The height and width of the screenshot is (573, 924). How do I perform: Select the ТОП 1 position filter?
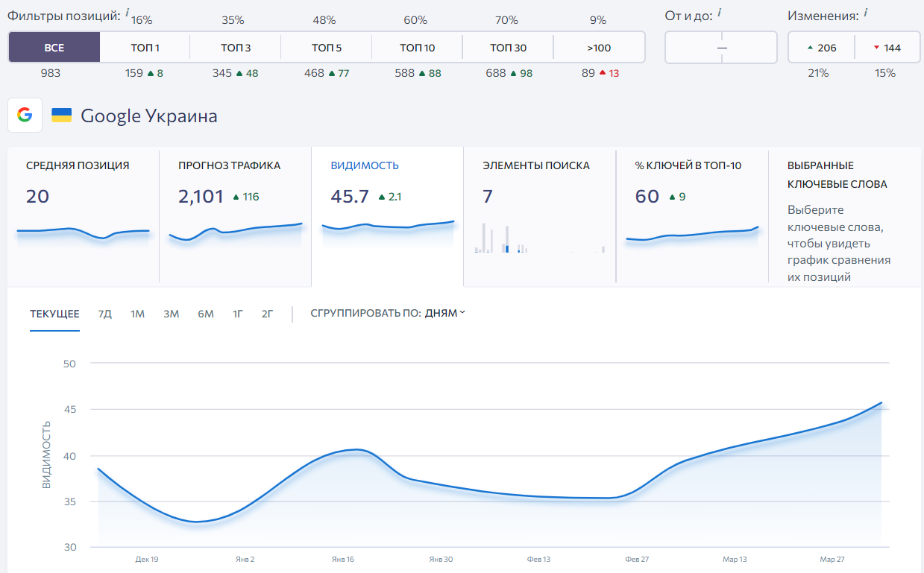[145, 48]
